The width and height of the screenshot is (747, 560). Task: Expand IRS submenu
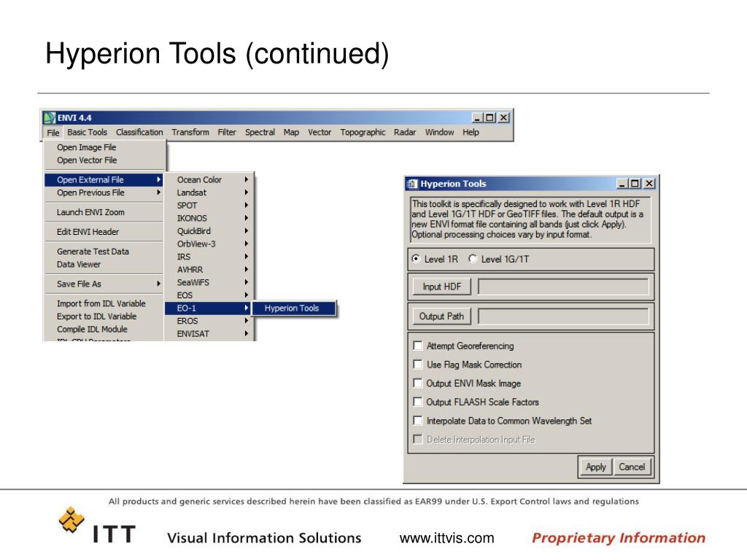[209, 257]
